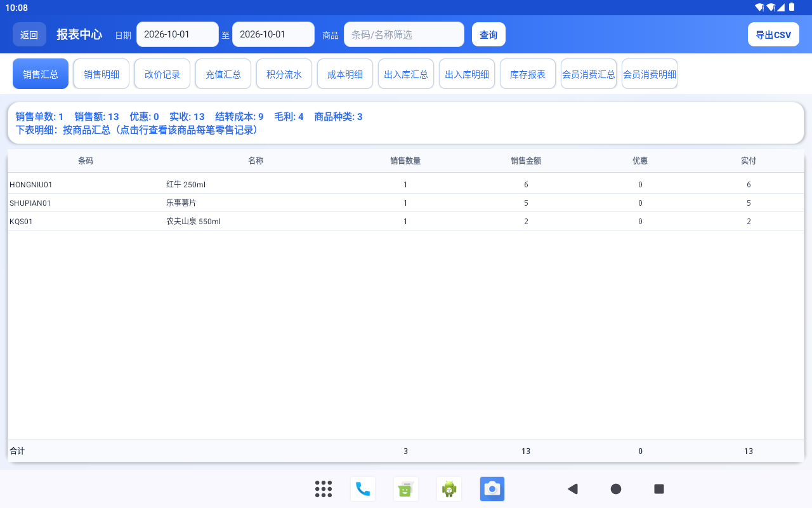Click the 实付 column header
The image size is (812, 508).
[749, 161]
